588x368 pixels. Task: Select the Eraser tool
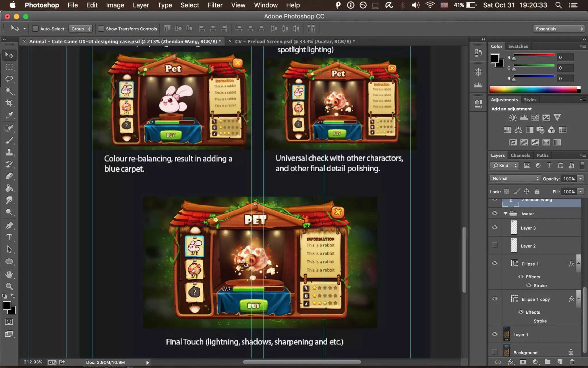tap(9, 176)
